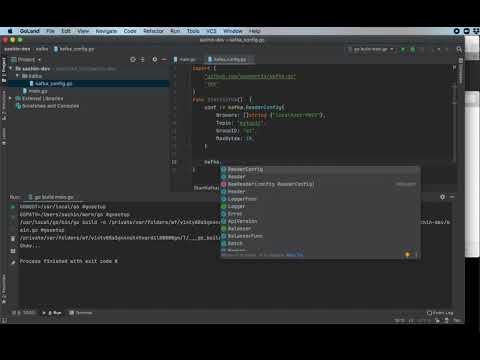Open the run configuration dropdown
The height and width of the screenshot is (360, 480).
click(x=371, y=49)
